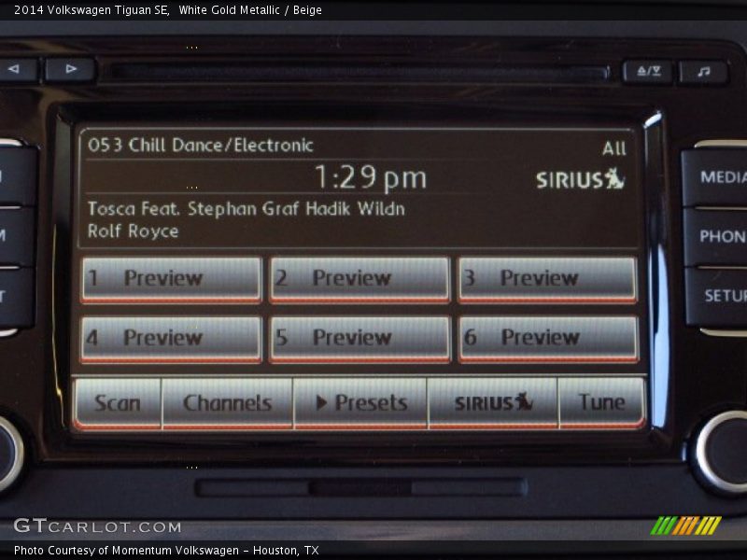Screen dimensions: 747x560
Task: Tap the Sirius button in bottom bar
Action: 493,403
